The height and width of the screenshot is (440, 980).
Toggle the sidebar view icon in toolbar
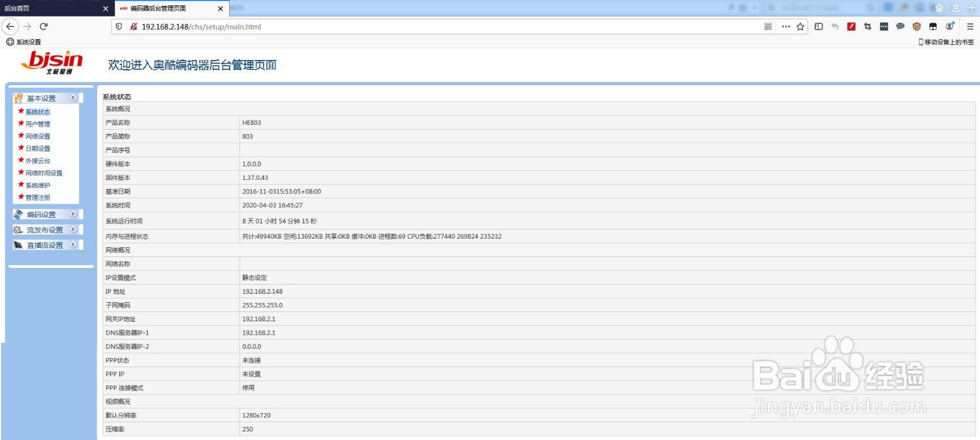pos(819,26)
